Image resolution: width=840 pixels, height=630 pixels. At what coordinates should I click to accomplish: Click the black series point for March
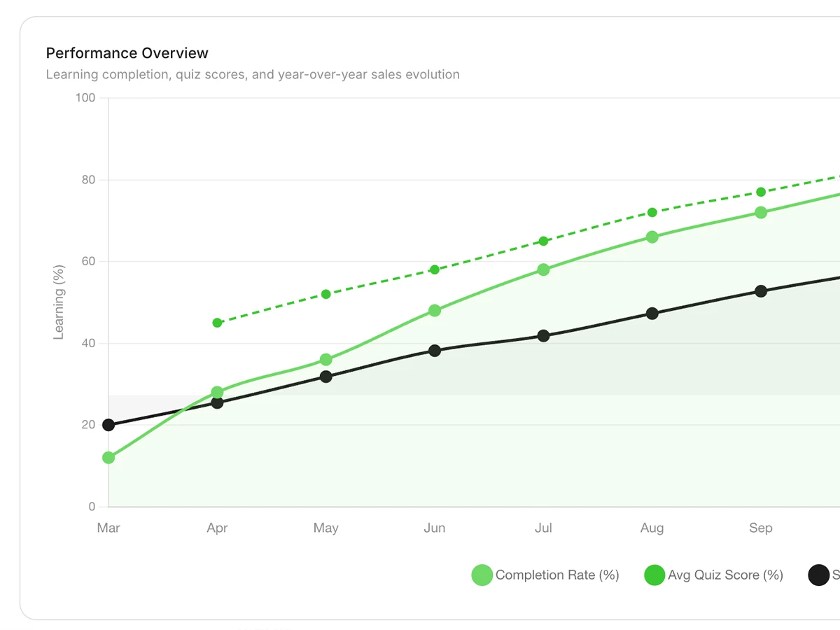pos(108,425)
